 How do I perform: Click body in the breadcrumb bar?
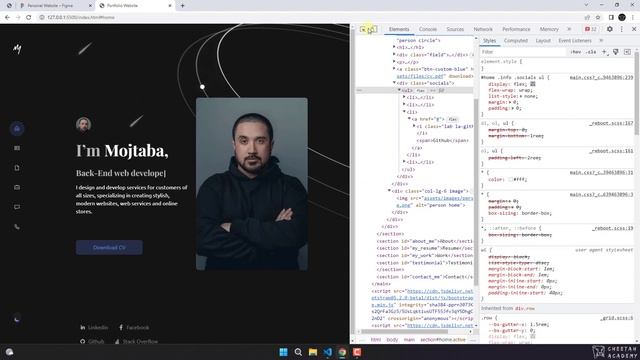click(392, 340)
